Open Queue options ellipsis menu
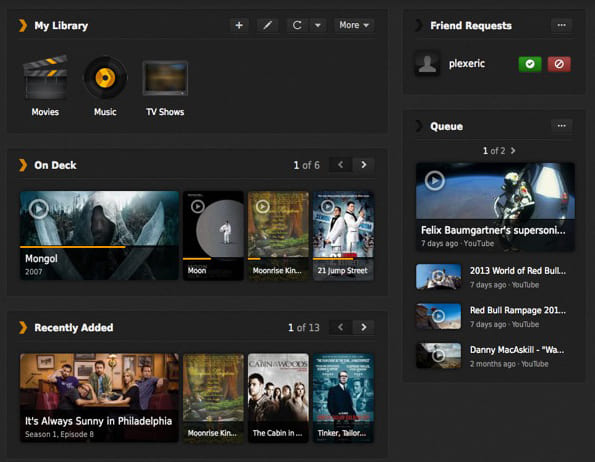Screen dimensions: 595x462 pos(562,126)
